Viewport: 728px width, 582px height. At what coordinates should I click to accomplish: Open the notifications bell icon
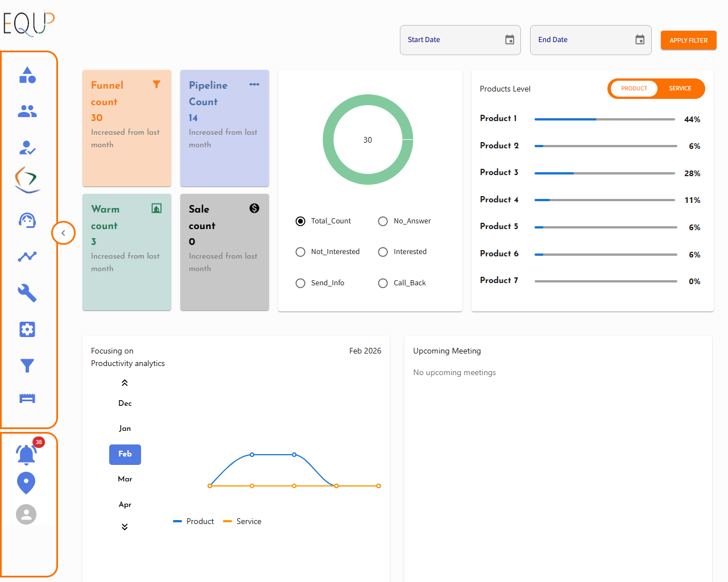26,454
